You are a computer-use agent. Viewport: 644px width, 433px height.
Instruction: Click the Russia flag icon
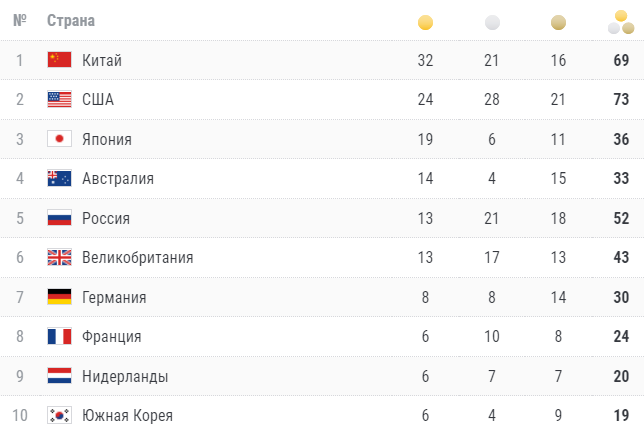point(59,218)
